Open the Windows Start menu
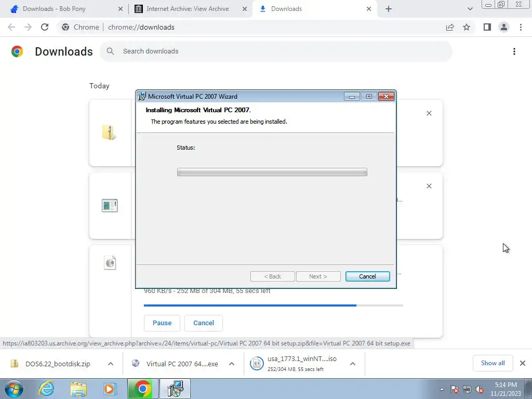The image size is (532, 399). tap(13, 389)
